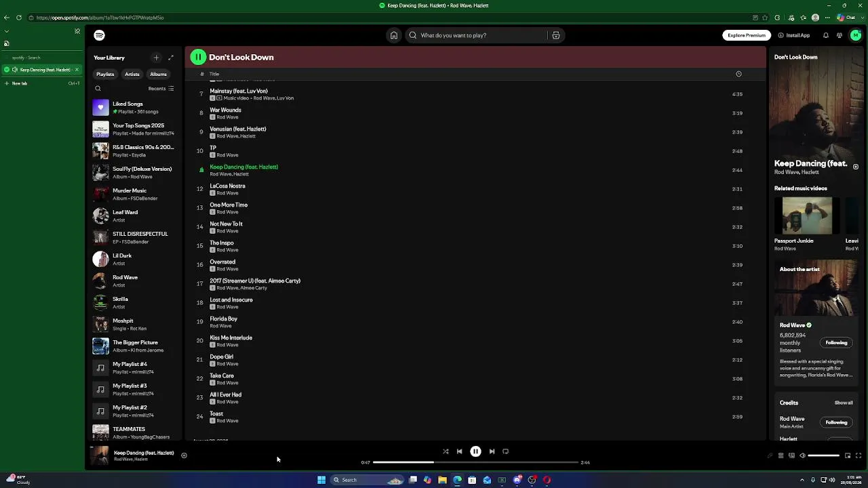Viewport: 868px width, 488px height.
Task: Filter library by Artists
Action: (x=132, y=74)
